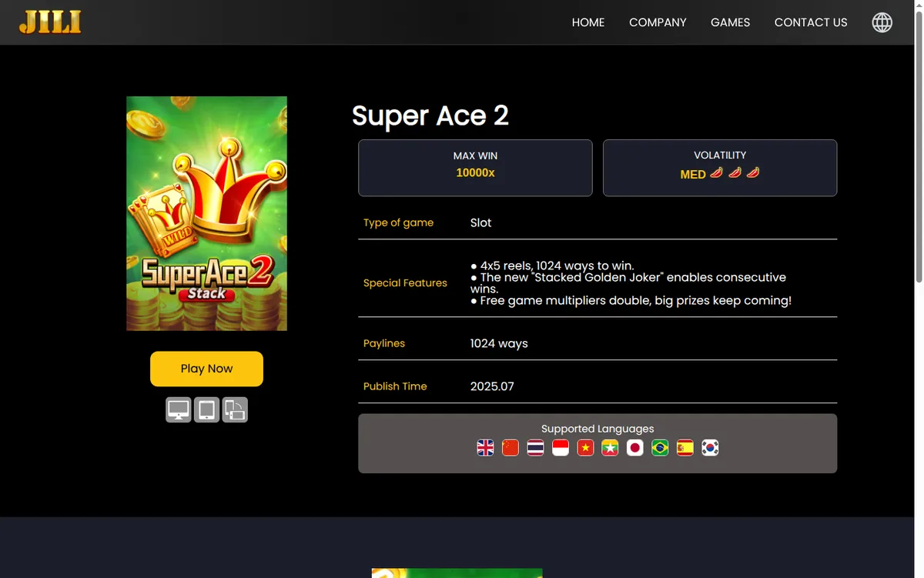Image resolution: width=924 pixels, height=578 pixels.
Task: Click the Special Features label
Action: (405, 282)
